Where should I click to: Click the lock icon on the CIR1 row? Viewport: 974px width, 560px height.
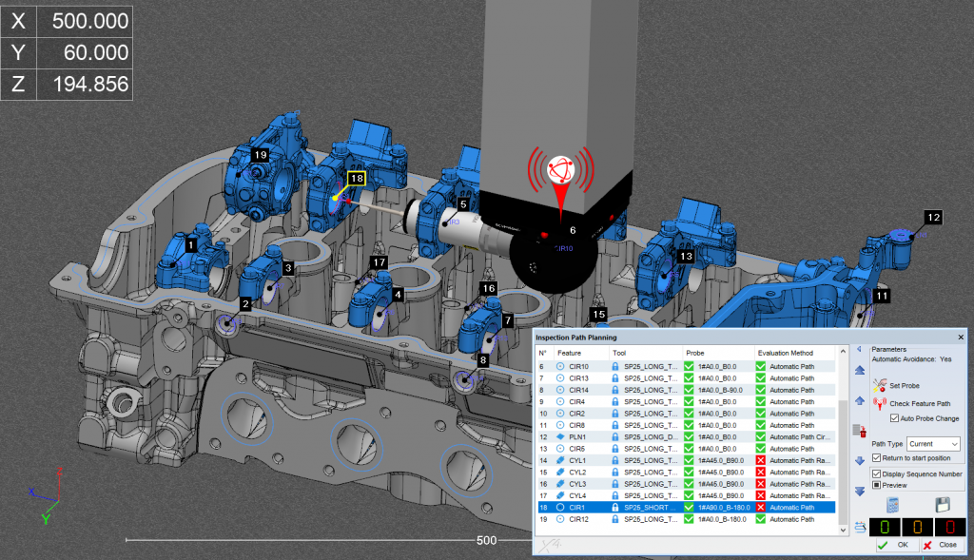(x=615, y=508)
